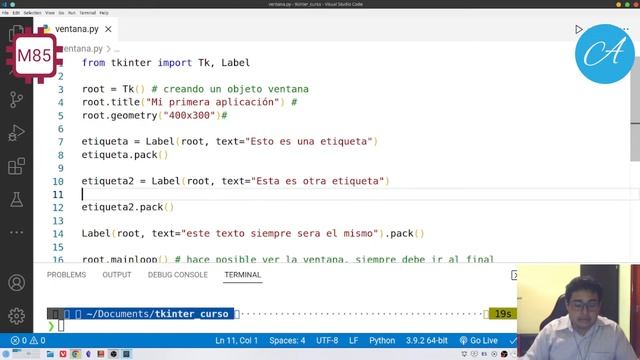The width and height of the screenshot is (640, 360).
Task: Open the Extensions view icon
Action: (x=16, y=166)
